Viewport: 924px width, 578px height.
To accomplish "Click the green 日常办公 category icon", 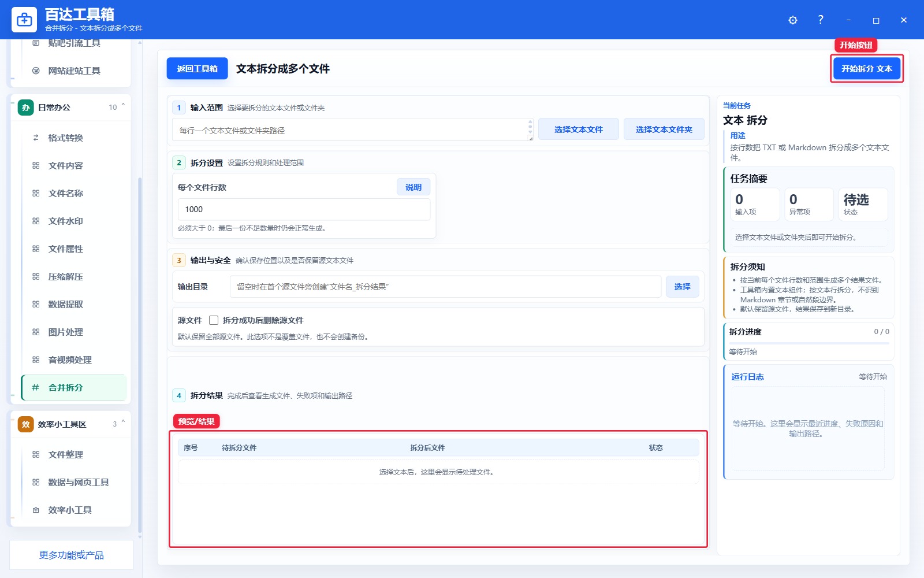I will [25, 108].
